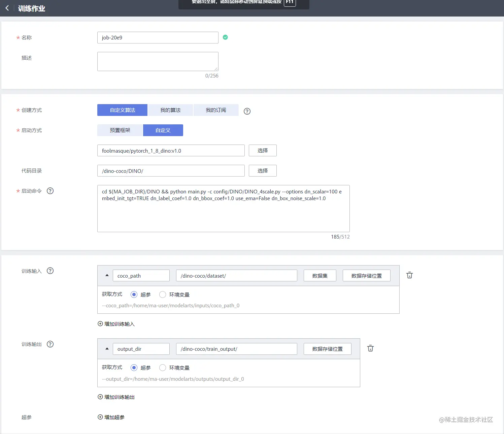Focus the job name field job-20e9
Image resolution: width=504 pixels, height=434 pixels.
pos(158,37)
